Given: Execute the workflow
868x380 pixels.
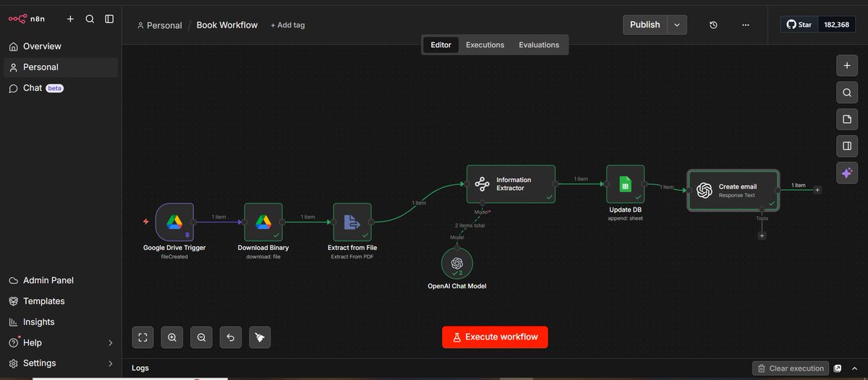Looking at the screenshot, I should click(495, 337).
